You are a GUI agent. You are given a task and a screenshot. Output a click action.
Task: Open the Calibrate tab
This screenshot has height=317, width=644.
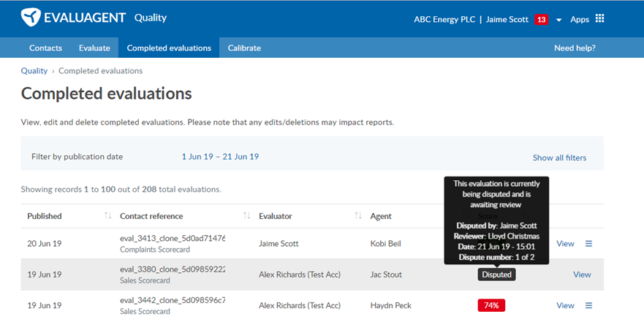244,48
